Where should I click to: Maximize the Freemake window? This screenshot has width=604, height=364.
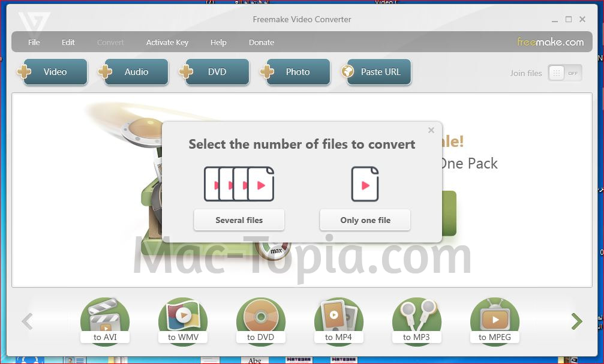[x=569, y=19]
